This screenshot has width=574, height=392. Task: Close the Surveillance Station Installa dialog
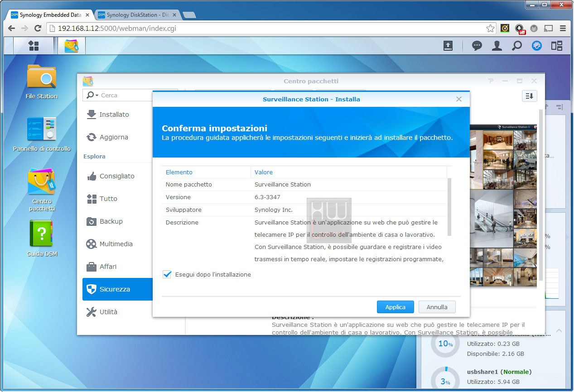[458, 99]
